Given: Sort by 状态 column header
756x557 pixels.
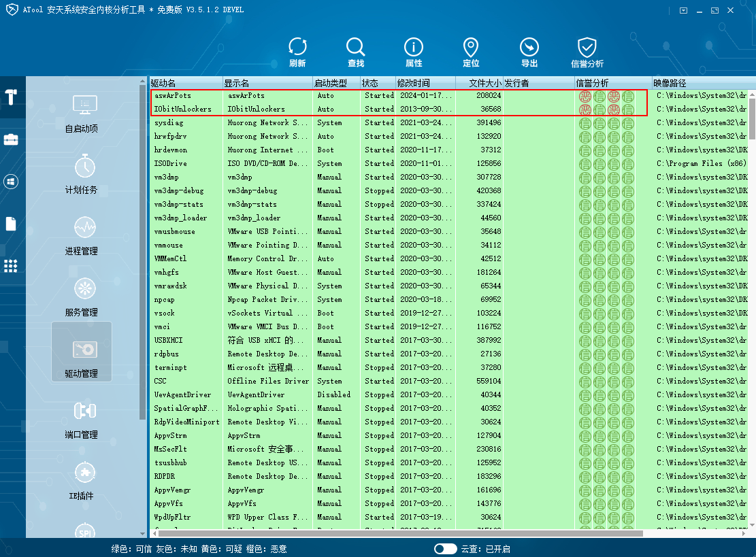Looking at the screenshot, I should pos(378,83).
